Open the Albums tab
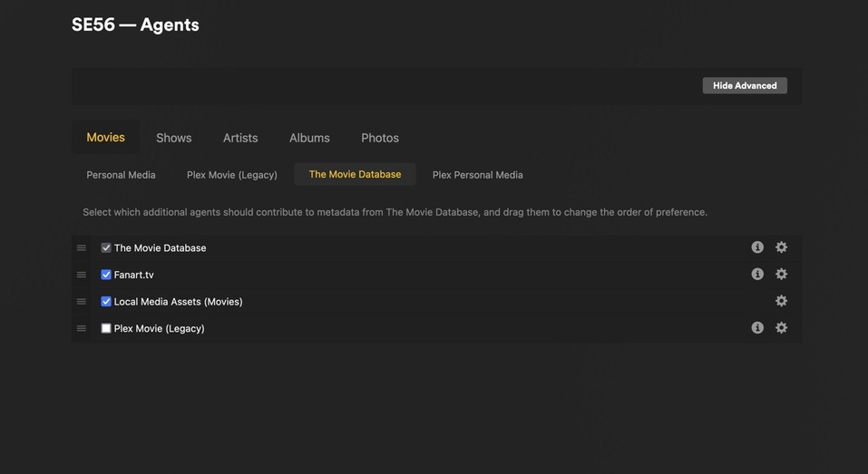Viewport: 868px width, 474px height. (x=309, y=138)
